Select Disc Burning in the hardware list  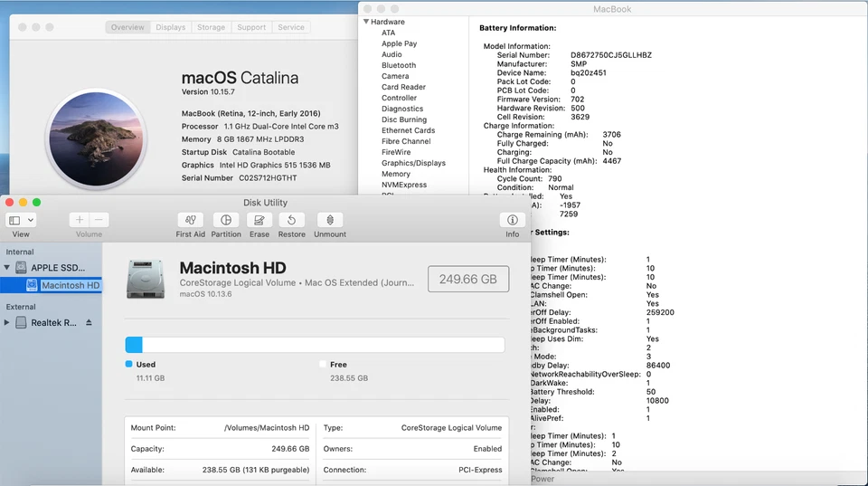coord(404,119)
